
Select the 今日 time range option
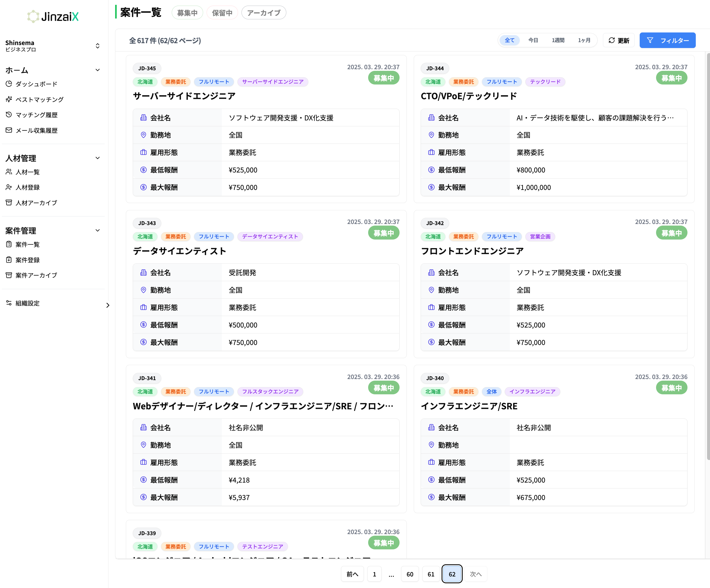533,40
